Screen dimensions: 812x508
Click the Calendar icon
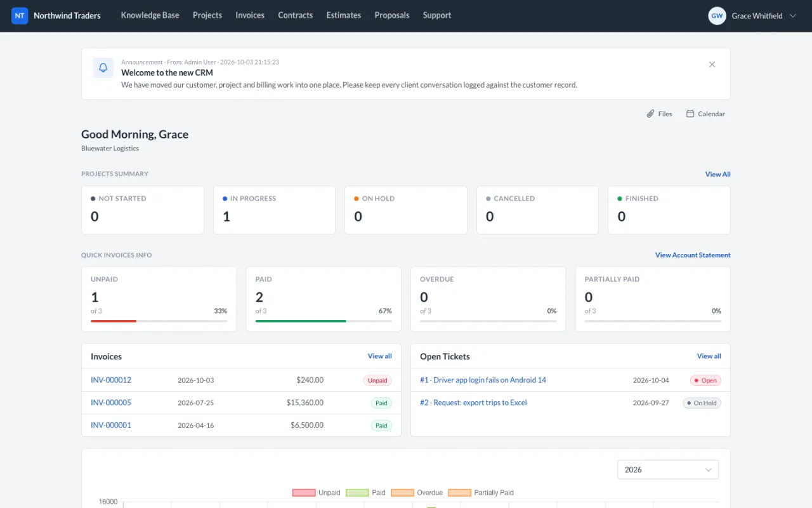pos(690,114)
